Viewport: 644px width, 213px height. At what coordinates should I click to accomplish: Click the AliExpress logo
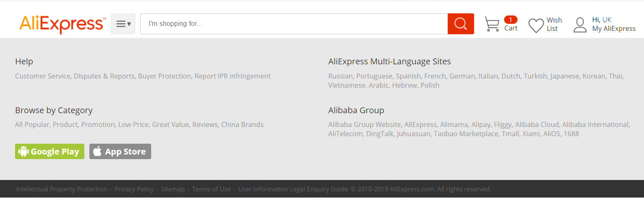click(x=62, y=24)
